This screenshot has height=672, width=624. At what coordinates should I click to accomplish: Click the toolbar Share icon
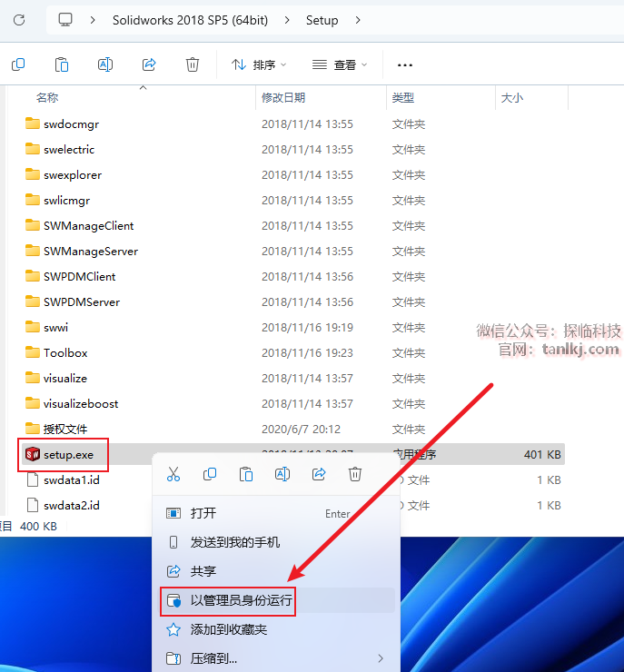tap(149, 64)
